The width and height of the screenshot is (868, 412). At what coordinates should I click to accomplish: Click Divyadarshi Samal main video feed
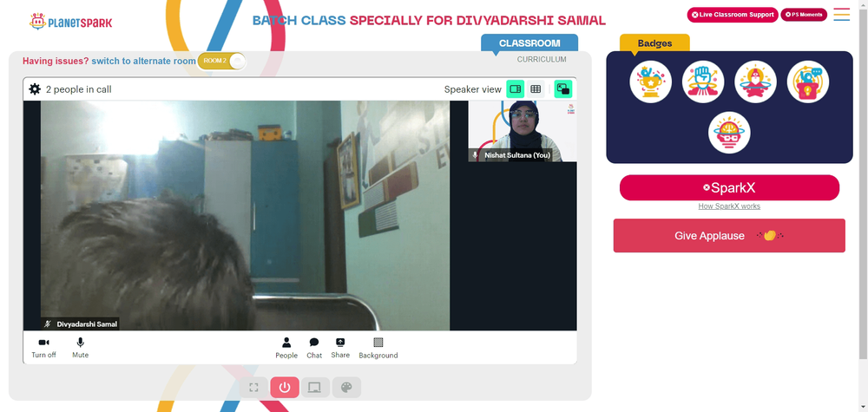245,215
